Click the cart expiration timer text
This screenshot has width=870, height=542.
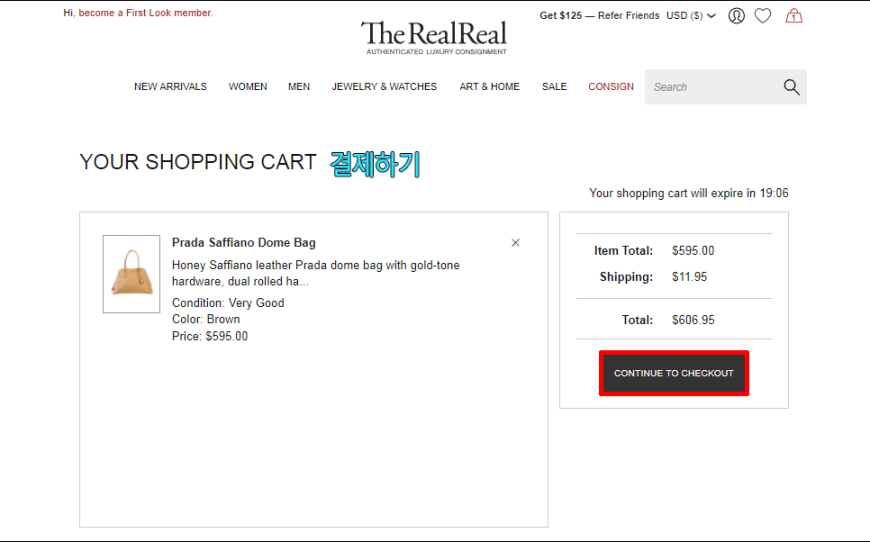tap(689, 193)
